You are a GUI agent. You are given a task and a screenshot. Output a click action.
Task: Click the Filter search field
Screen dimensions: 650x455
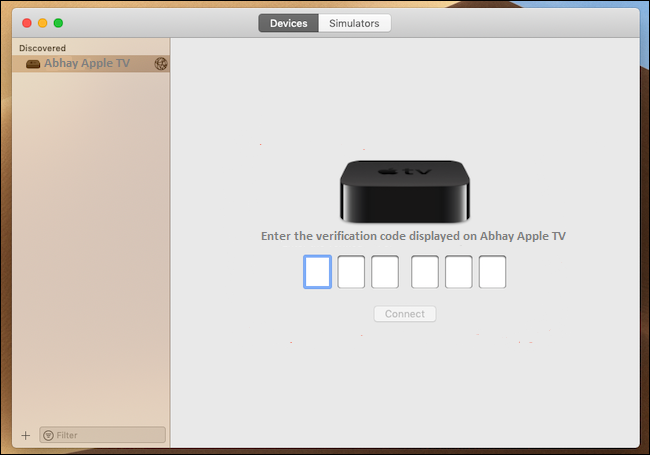[102, 435]
